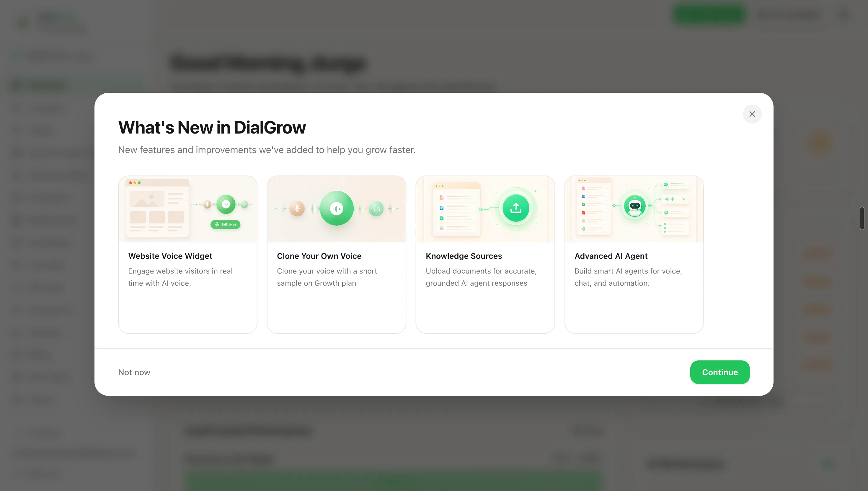
Task: Open the Advanced AI Agent illustration
Action: [x=634, y=209]
